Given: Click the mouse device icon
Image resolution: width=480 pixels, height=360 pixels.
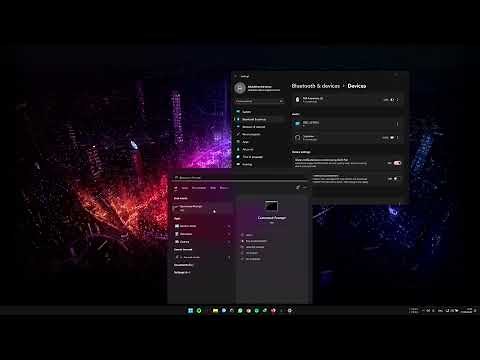Looking at the screenshot, I should [297, 100].
